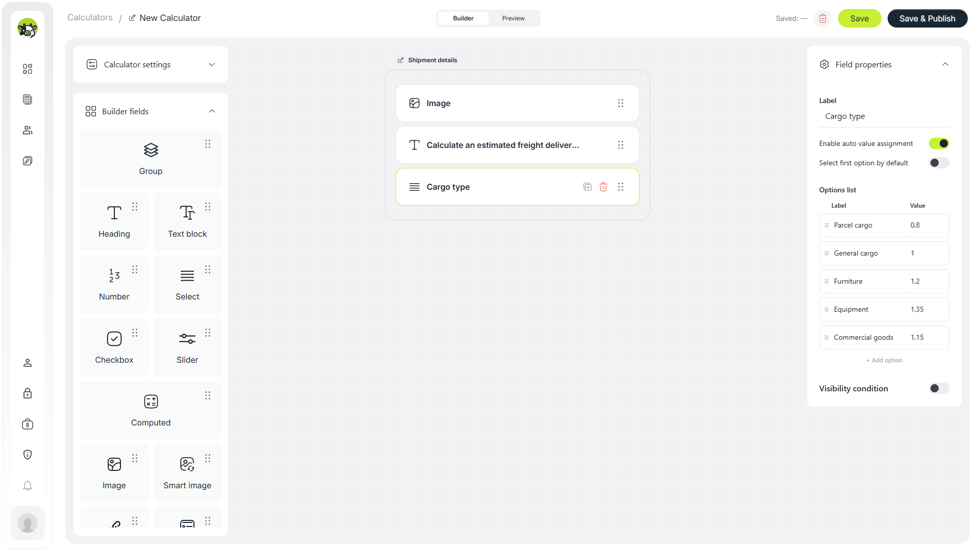980x551 pixels.
Task: Select the Smart image builder field
Action: (187, 473)
